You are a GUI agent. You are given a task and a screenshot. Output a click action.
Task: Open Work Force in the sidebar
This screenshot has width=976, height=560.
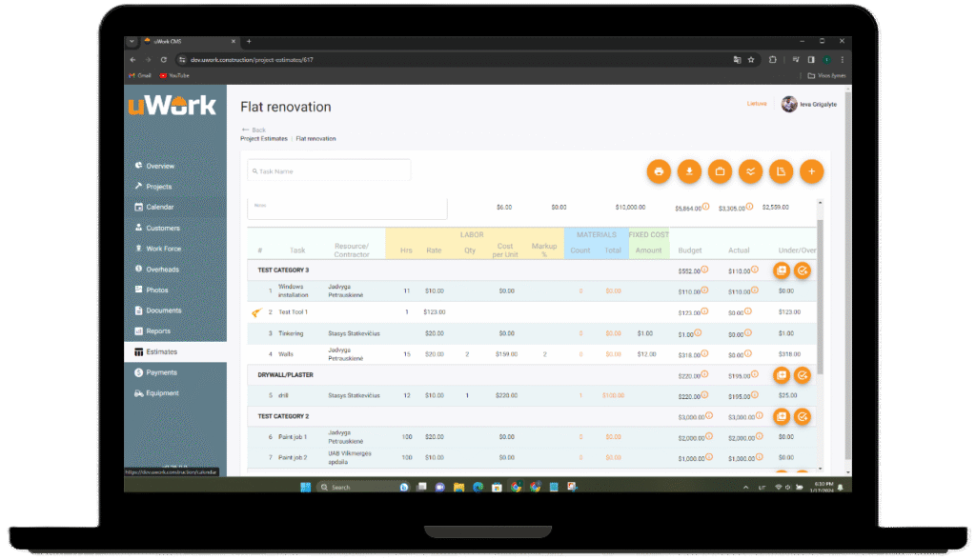163,249
